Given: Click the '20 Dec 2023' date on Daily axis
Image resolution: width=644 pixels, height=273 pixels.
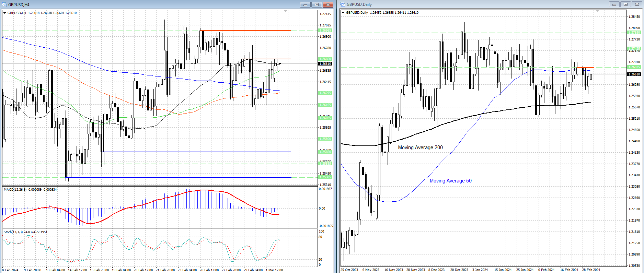Looking at the screenshot, I should pos(459,270).
